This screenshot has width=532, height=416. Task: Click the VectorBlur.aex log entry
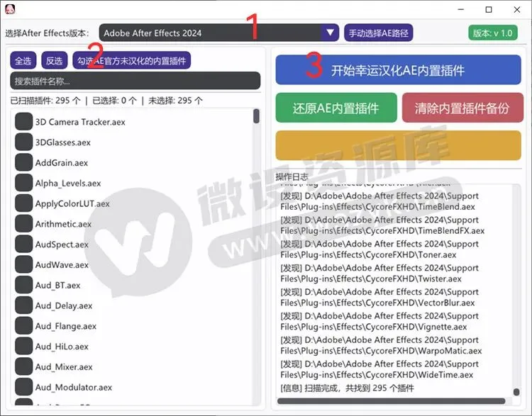click(379, 298)
